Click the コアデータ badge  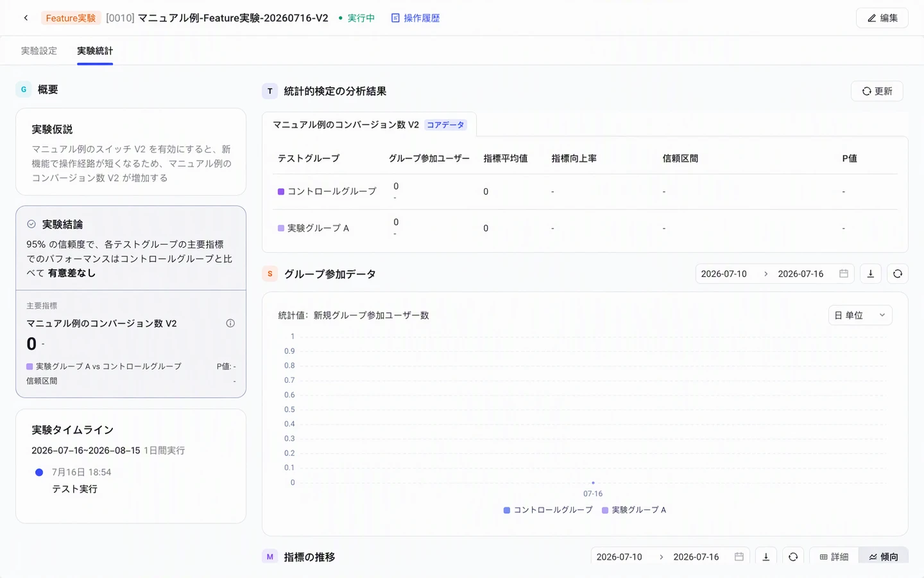click(445, 125)
